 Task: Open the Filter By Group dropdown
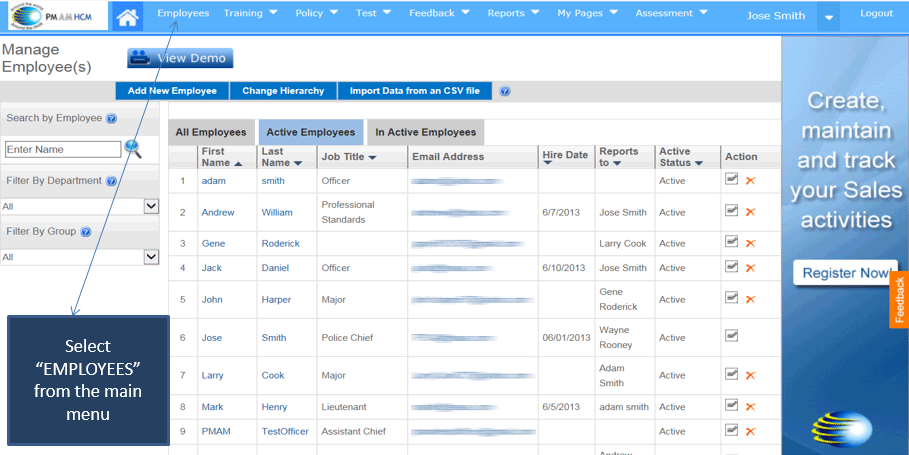[x=151, y=257]
